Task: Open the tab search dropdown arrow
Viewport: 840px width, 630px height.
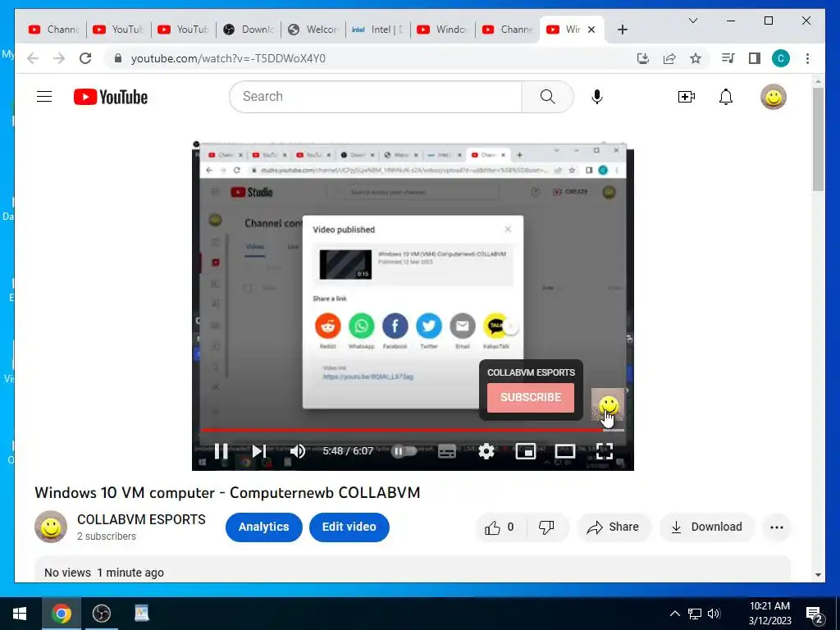Action: (692, 21)
